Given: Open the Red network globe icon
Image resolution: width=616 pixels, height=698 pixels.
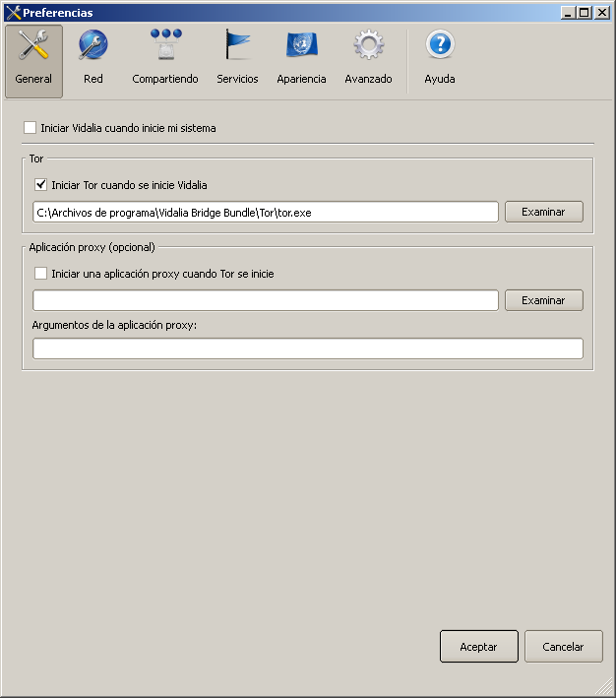Looking at the screenshot, I should 93,45.
